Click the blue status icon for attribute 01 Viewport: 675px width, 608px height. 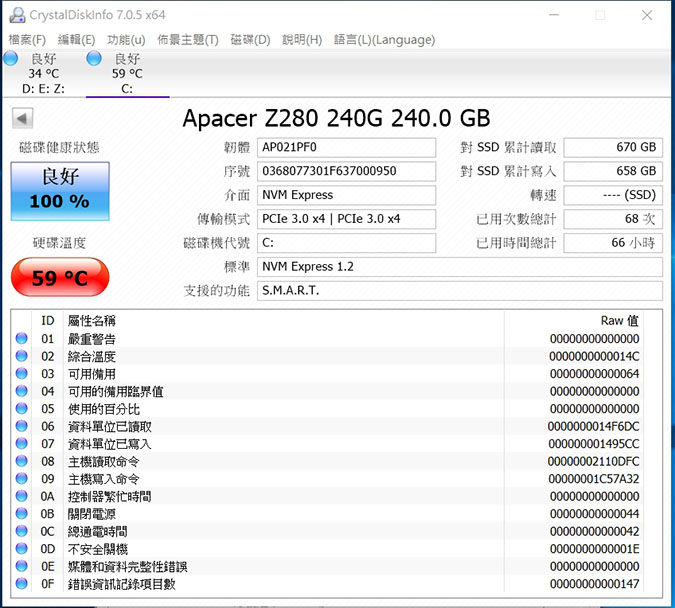(x=22, y=339)
